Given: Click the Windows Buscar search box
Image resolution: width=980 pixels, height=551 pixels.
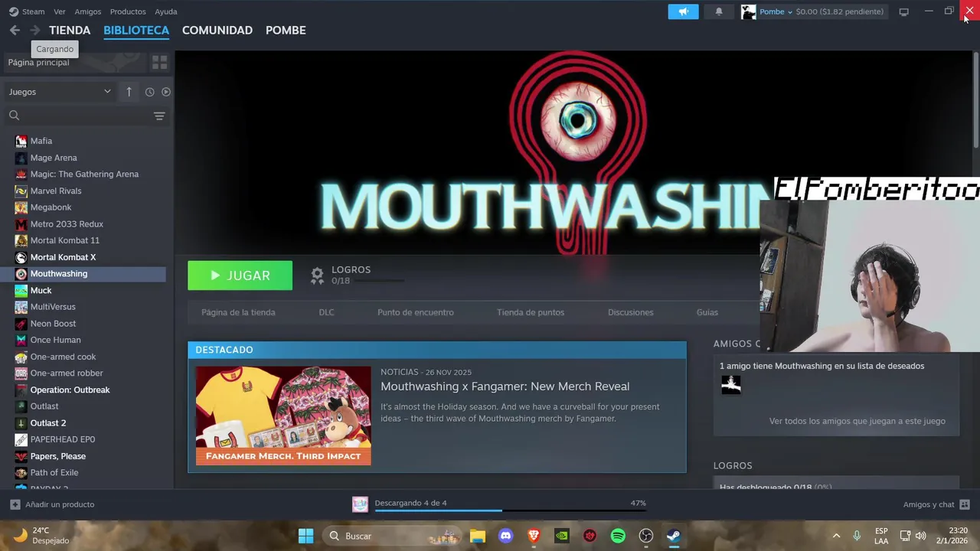Looking at the screenshot, I should tap(392, 536).
